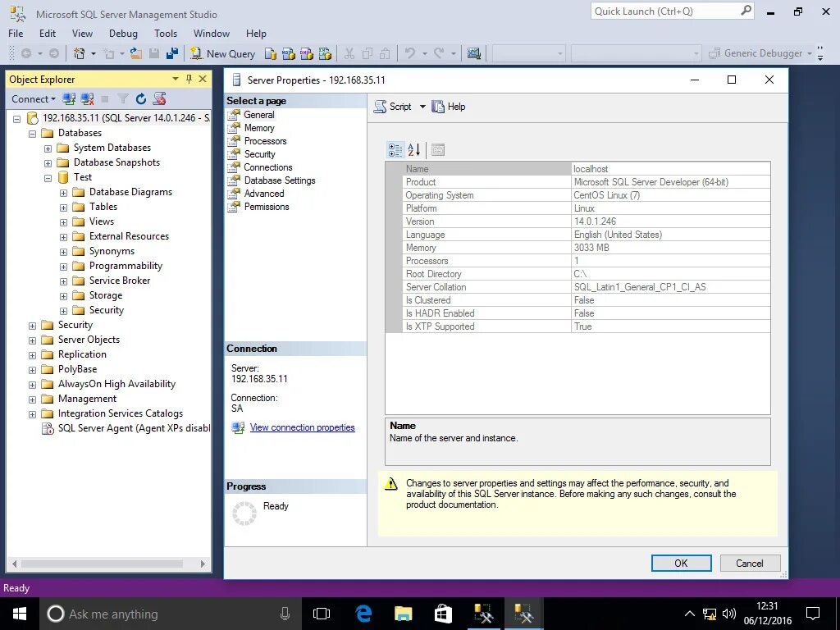Open an Analysis Services DMX Query

[x=307, y=53]
